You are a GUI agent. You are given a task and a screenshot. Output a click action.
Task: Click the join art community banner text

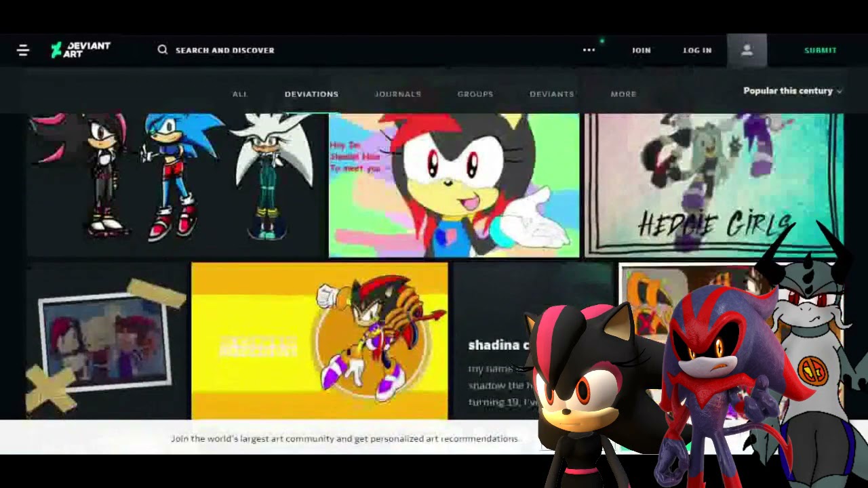click(x=344, y=439)
